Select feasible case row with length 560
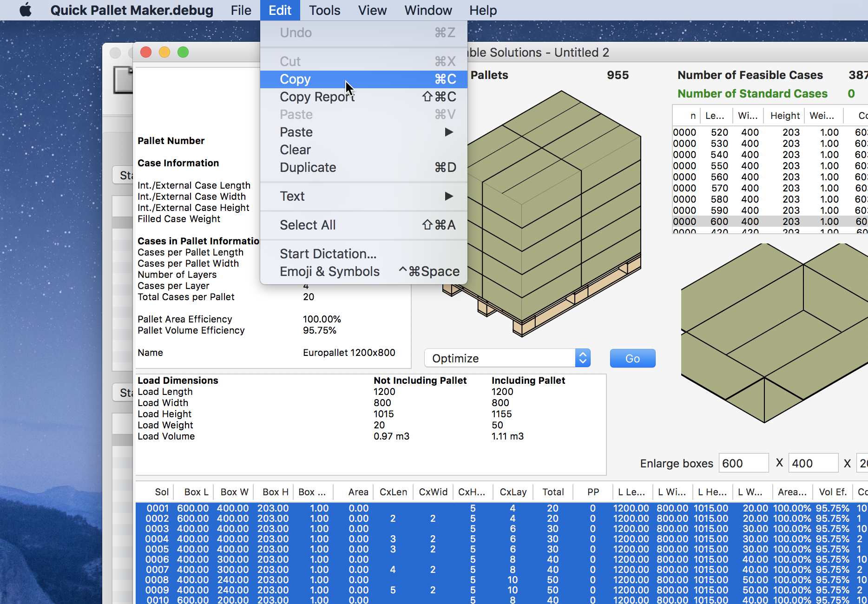Image resolution: width=868 pixels, height=604 pixels. point(770,177)
